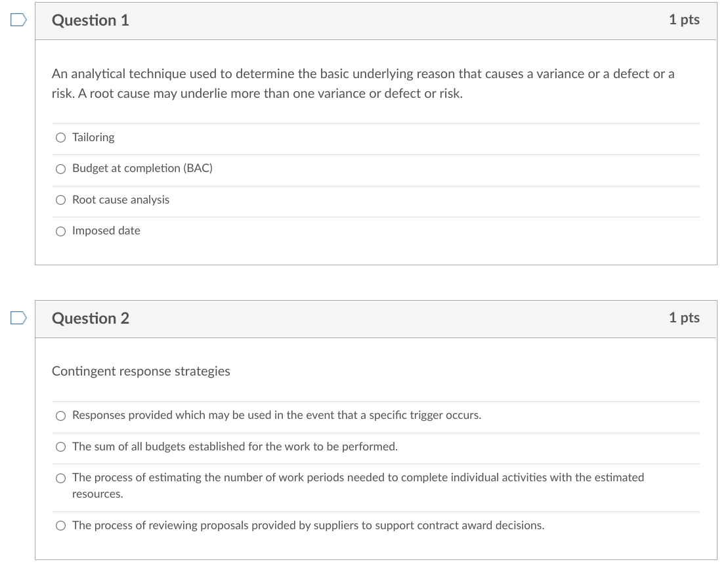Choose the estimating work periods answer option
Image resolution: width=728 pixels, height=564 pixels.
60,478
